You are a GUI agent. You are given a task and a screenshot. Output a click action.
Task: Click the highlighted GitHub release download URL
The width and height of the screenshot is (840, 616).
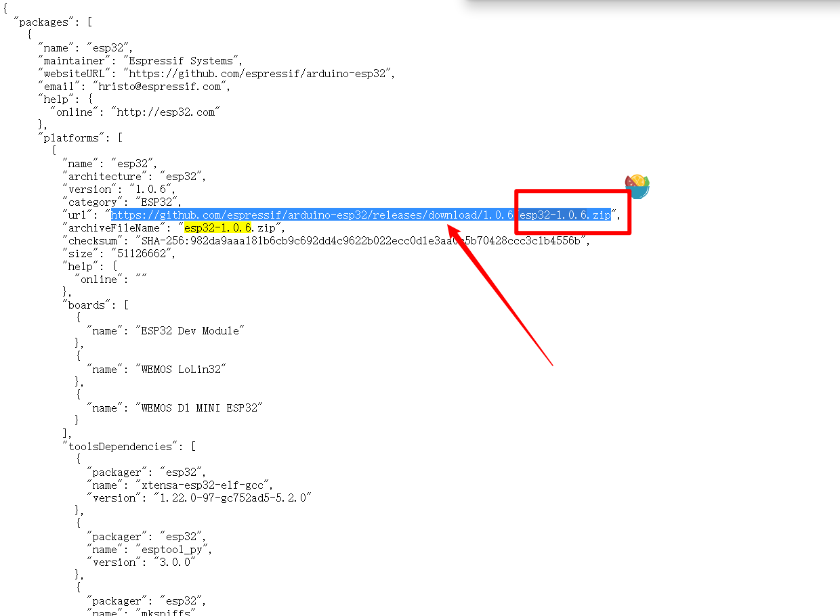[x=361, y=215]
